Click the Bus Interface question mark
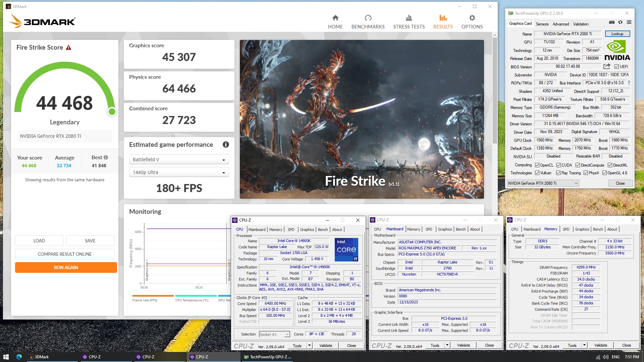The height and width of the screenshot is (362, 644). (629, 83)
